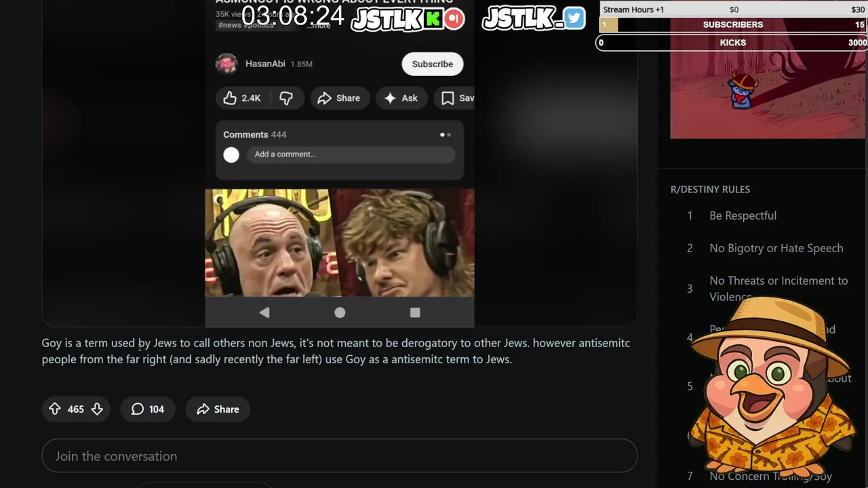Click the subreddit banner artwork
The height and width of the screenshot is (488, 868).
[768, 78]
